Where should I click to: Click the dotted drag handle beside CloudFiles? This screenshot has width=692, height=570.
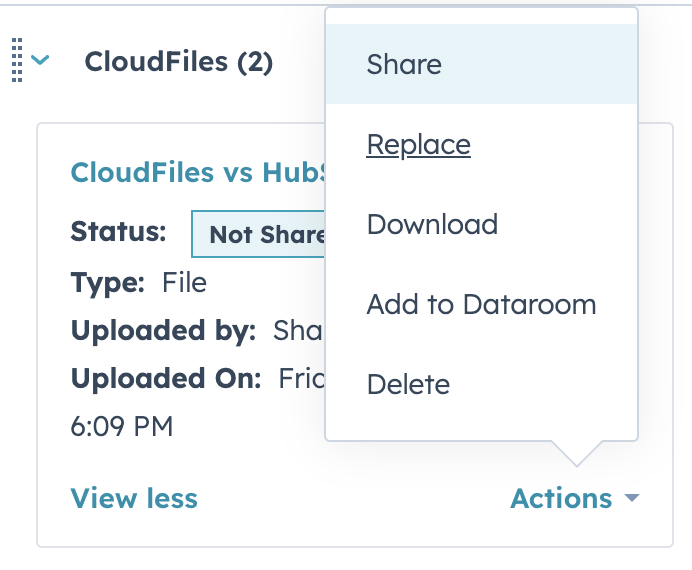tap(17, 60)
